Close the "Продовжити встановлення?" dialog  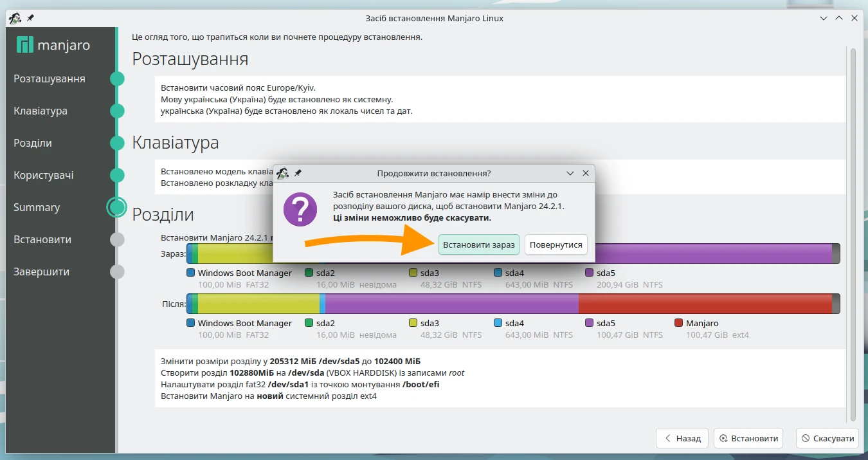coord(586,173)
